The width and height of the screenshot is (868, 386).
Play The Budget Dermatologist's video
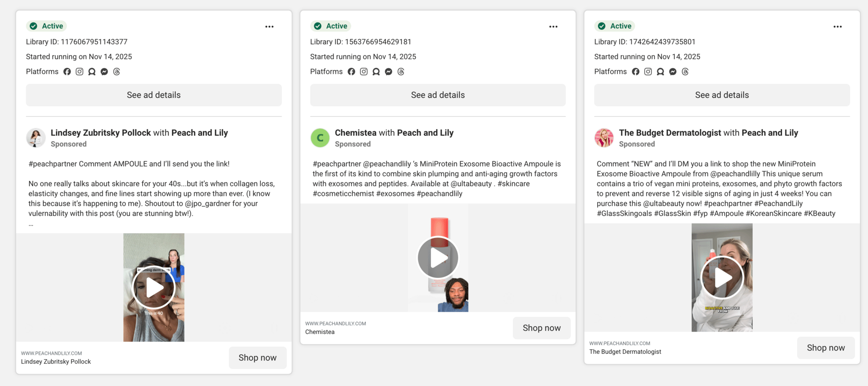(x=722, y=277)
